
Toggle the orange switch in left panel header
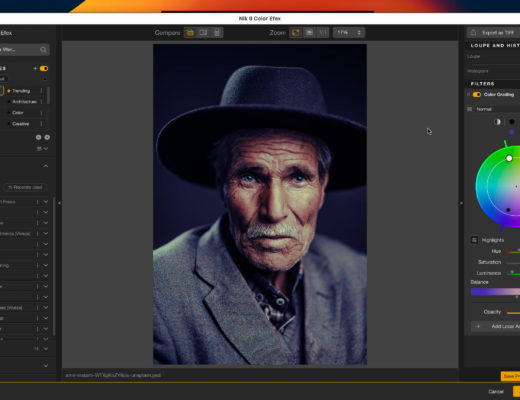click(x=44, y=68)
